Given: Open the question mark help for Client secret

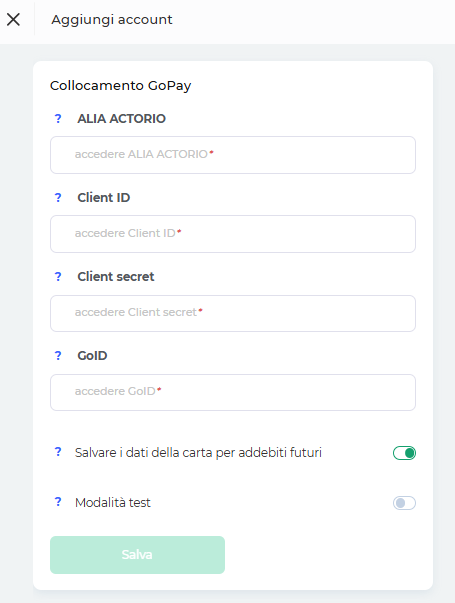Looking at the screenshot, I should pos(58,277).
